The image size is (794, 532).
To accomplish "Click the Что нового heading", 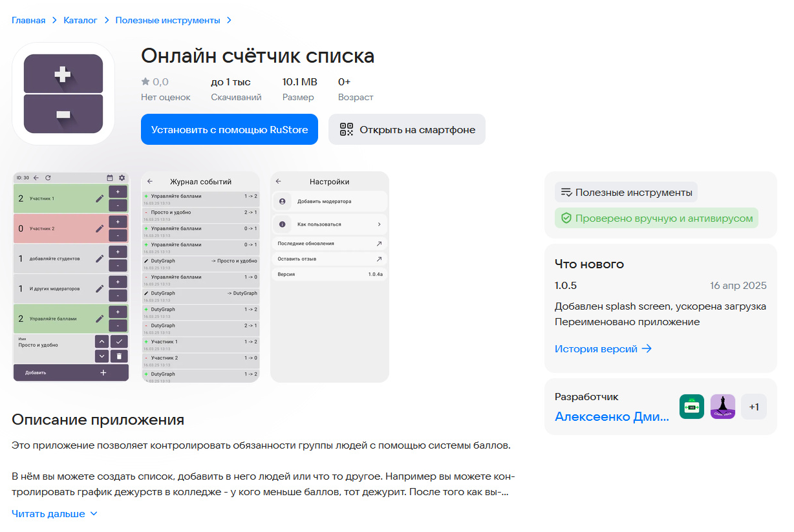I will coord(589,264).
